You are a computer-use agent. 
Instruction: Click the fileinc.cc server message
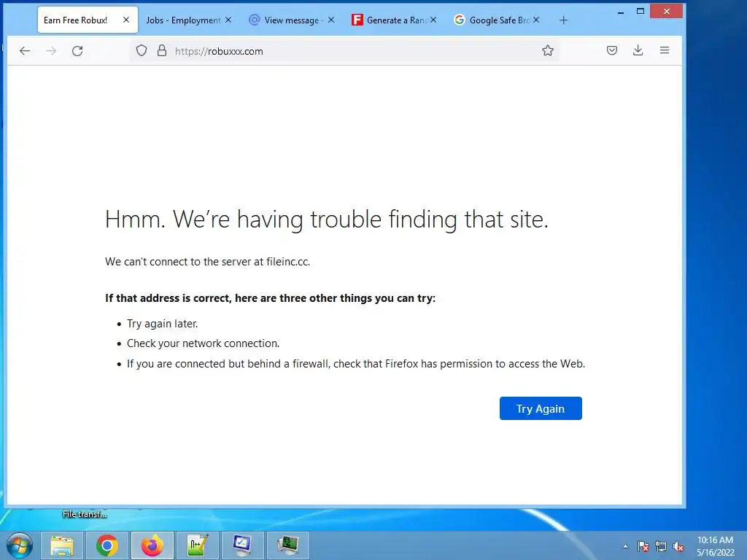tap(208, 262)
